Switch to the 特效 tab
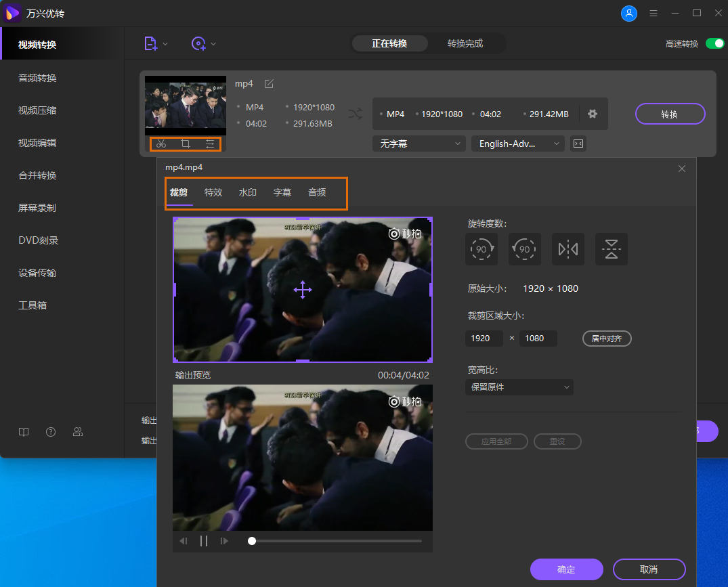The image size is (728, 587). click(x=213, y=192)
